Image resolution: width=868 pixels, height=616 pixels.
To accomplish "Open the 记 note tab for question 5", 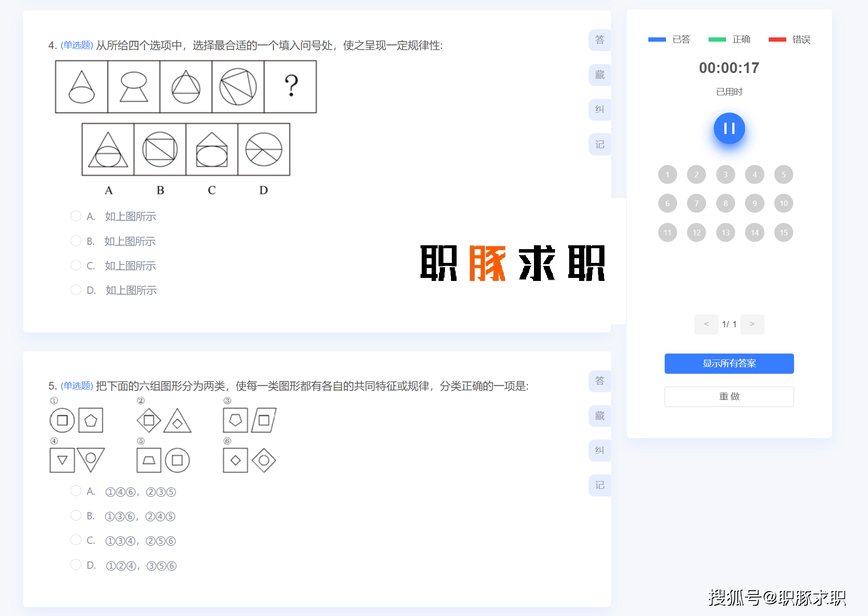I will point(599,485).
